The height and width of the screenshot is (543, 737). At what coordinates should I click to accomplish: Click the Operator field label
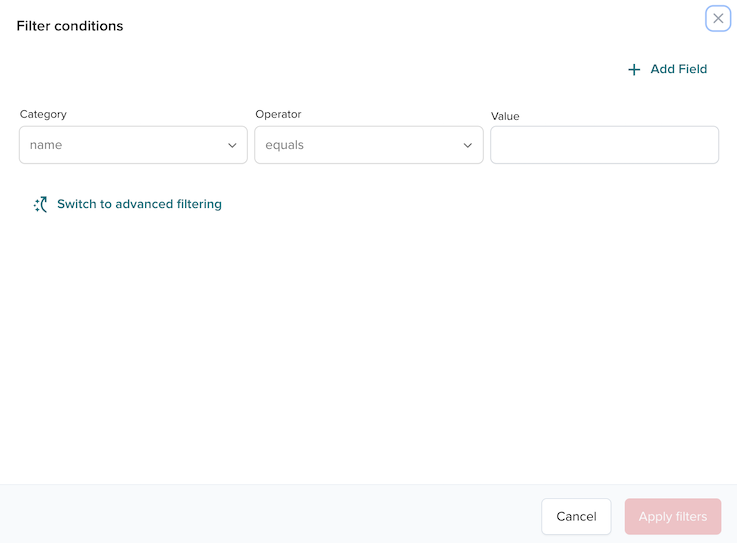click(278, 115)
